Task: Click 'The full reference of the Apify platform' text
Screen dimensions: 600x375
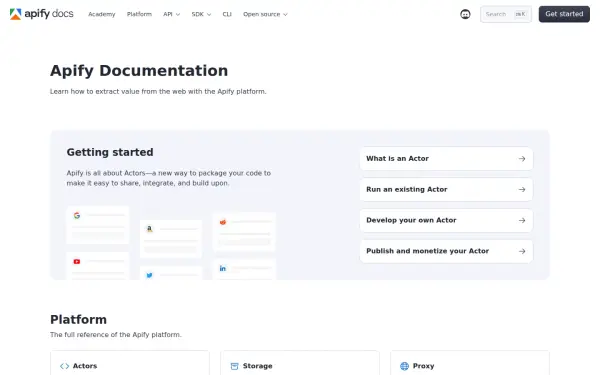Action: [x=116, y=335]
